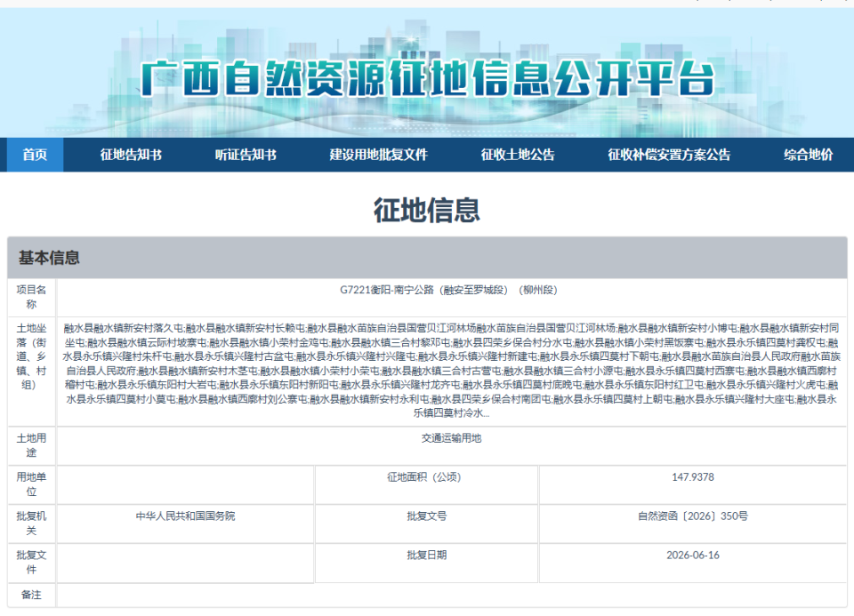Click the 备注 label cell
The height and width of the screenshot is (616, 854).
pyautogui.click(x=32, y=595)
